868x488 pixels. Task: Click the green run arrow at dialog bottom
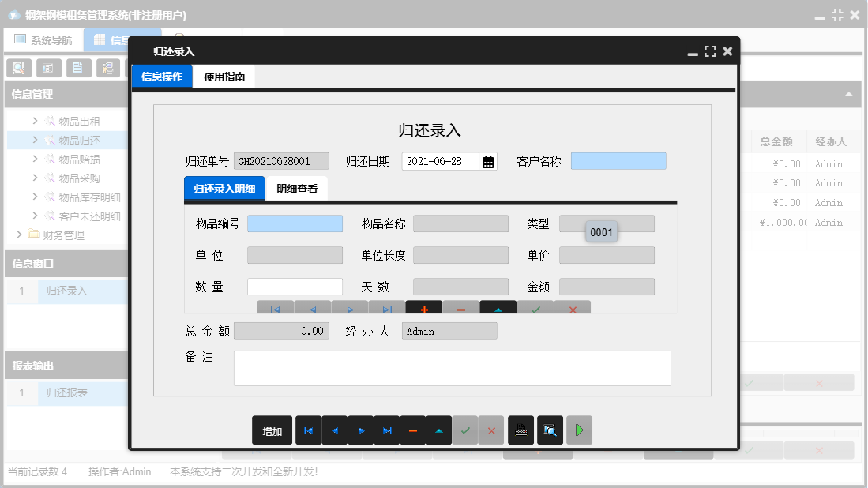tap(579, 430)
